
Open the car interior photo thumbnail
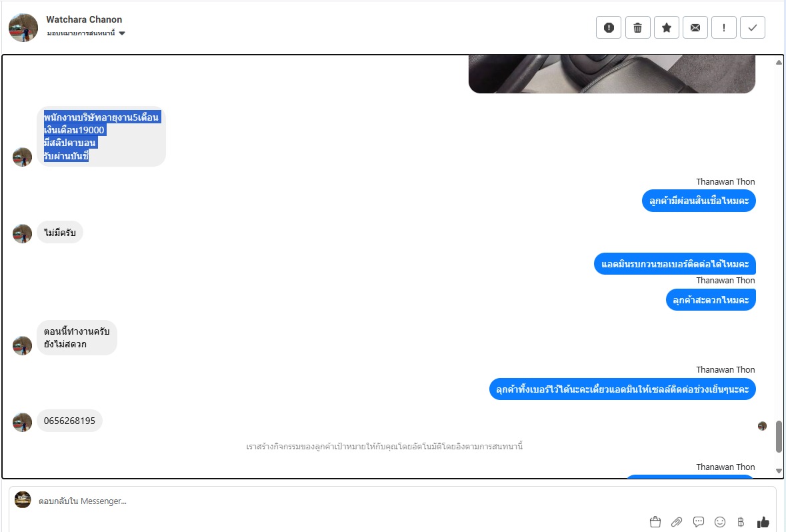611,74
